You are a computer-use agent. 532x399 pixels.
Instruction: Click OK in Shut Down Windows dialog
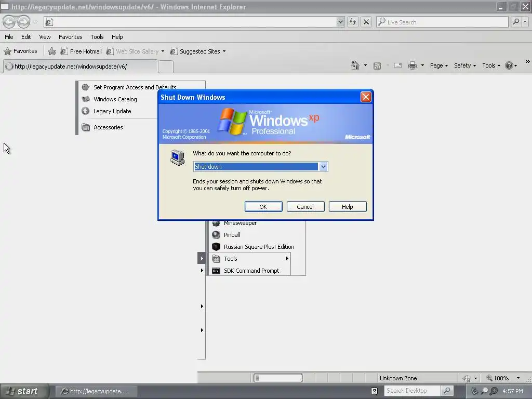263,207
